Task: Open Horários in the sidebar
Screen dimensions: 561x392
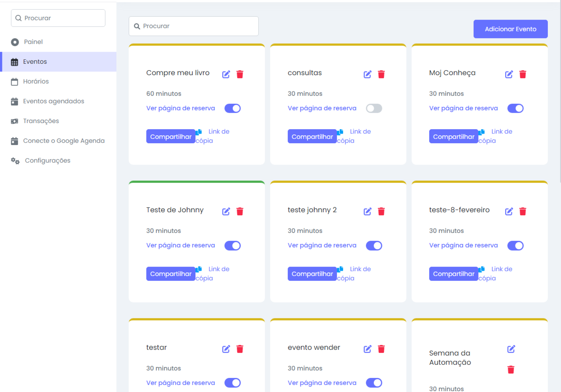Action: [x=36, y=81]
